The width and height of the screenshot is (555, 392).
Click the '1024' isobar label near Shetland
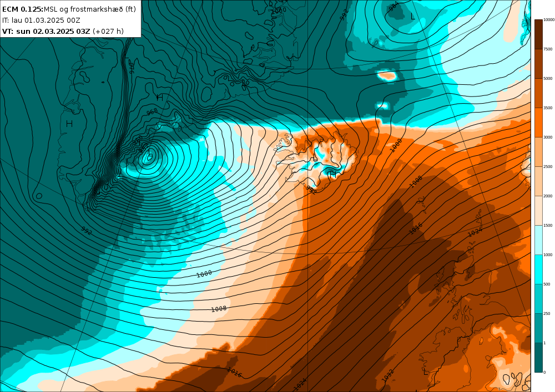point(475,232)
